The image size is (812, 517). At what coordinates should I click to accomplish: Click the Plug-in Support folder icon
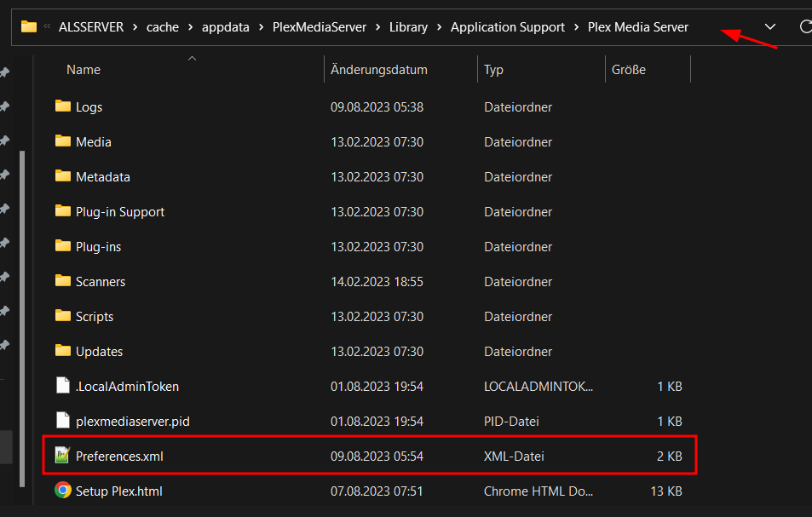tap(63, 210)
